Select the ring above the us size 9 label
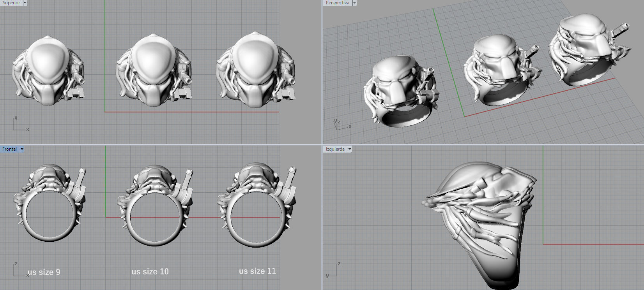Viewport: 644px width, 290px height. point(50,203)
